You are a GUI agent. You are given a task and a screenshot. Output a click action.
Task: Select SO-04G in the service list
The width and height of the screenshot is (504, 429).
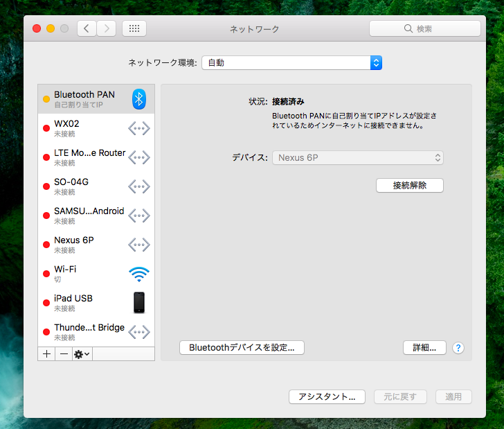pyautogui.click(x=83, y=186)
